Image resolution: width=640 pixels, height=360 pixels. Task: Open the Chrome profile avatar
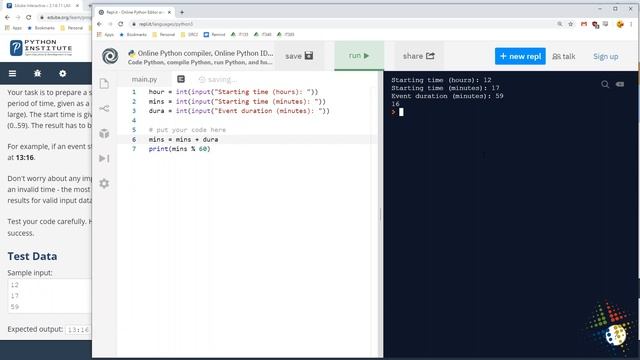coord(620,24)
